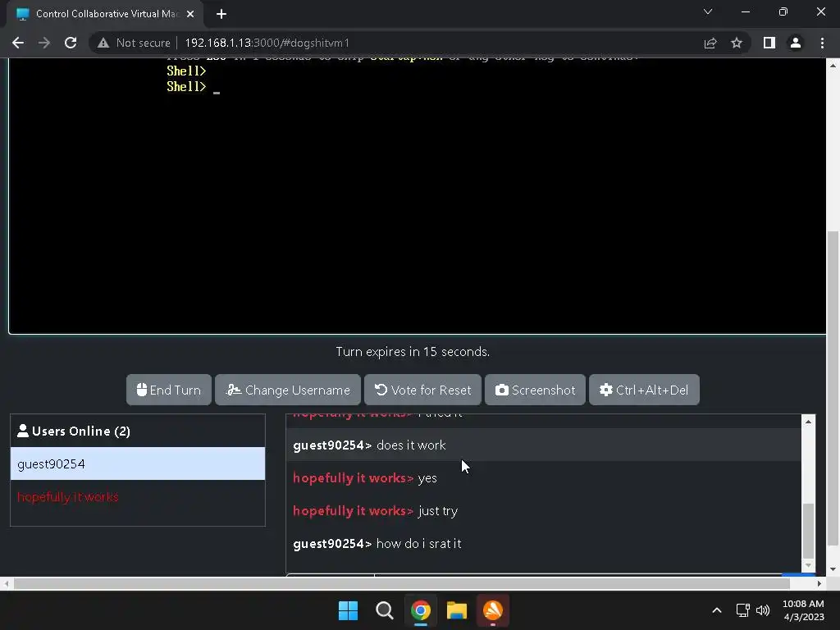
Task: Reload the page
Action: pyautogui.click(x=71, y=43)
